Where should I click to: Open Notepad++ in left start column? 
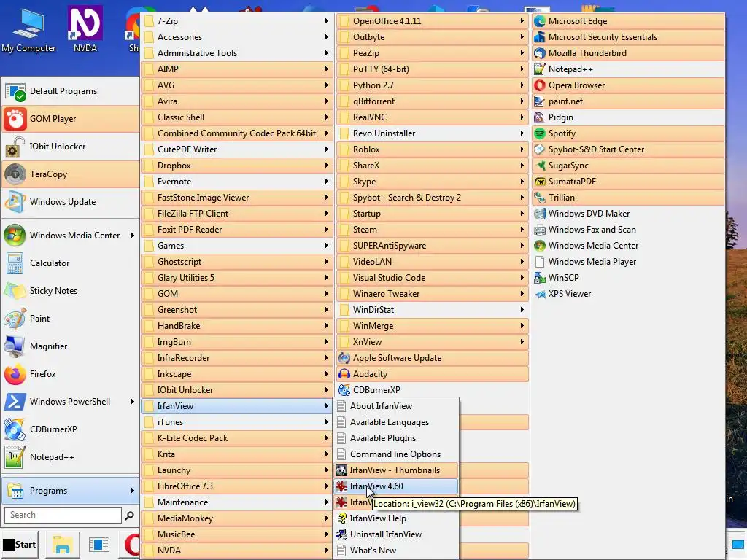(x=71, y=456)
